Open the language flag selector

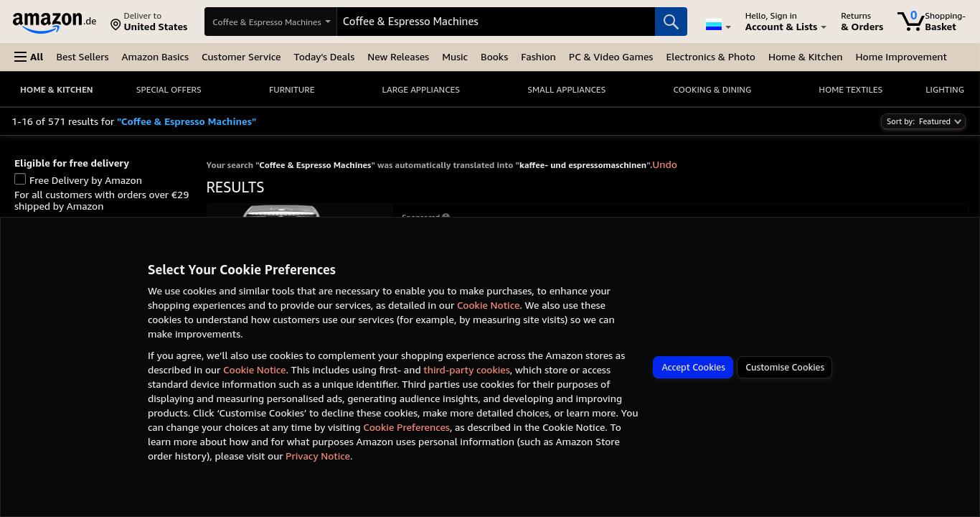pyautogui.click(x=718, y=26)
